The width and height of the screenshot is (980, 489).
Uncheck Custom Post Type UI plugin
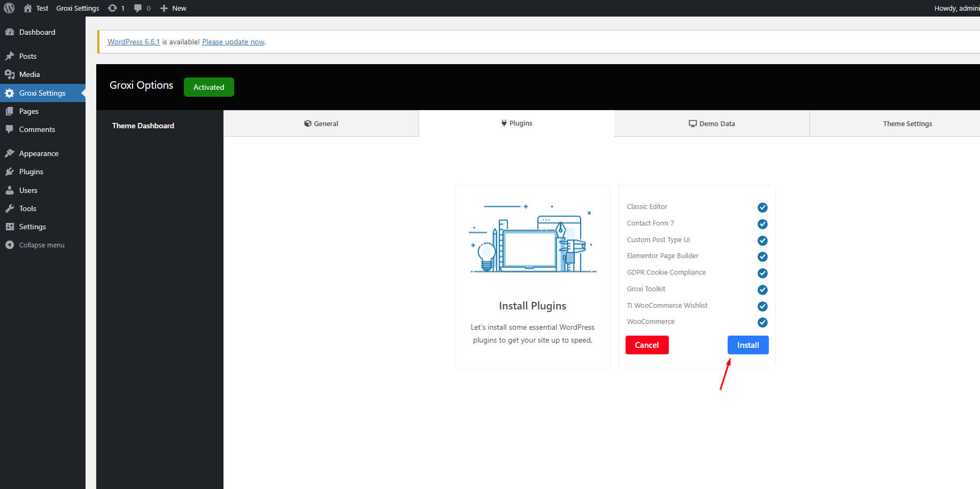click(762, 240)
